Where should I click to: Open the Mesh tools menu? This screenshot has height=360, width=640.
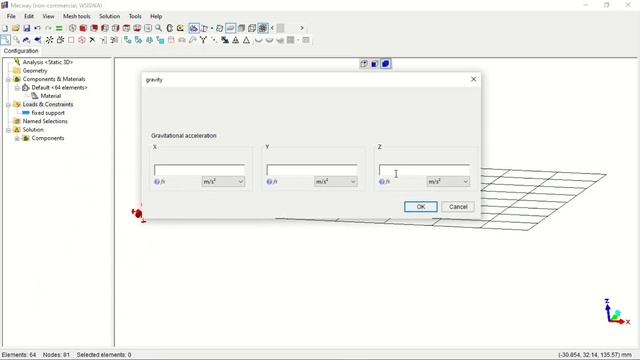click(77, 16)
